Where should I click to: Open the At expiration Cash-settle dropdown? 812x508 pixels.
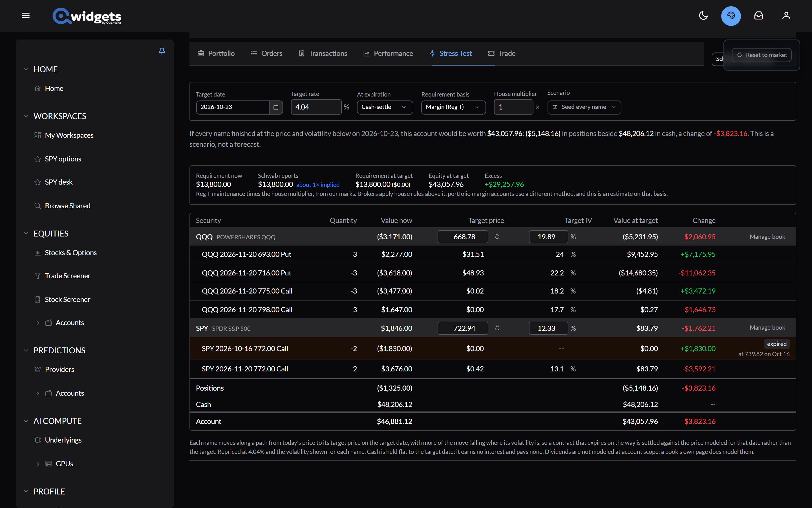coord(385,107)
